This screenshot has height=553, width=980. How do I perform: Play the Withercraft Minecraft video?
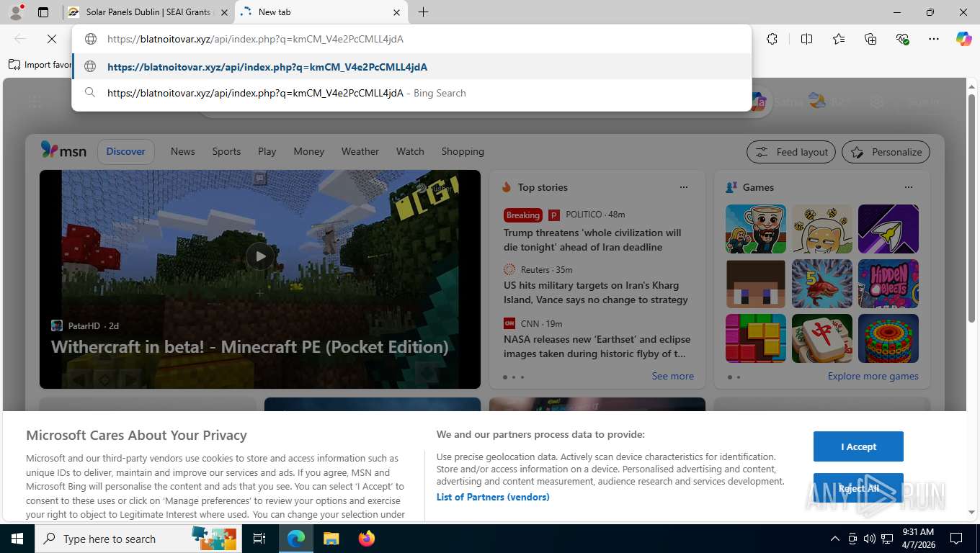pyautogui.click(x=260, y=256)
